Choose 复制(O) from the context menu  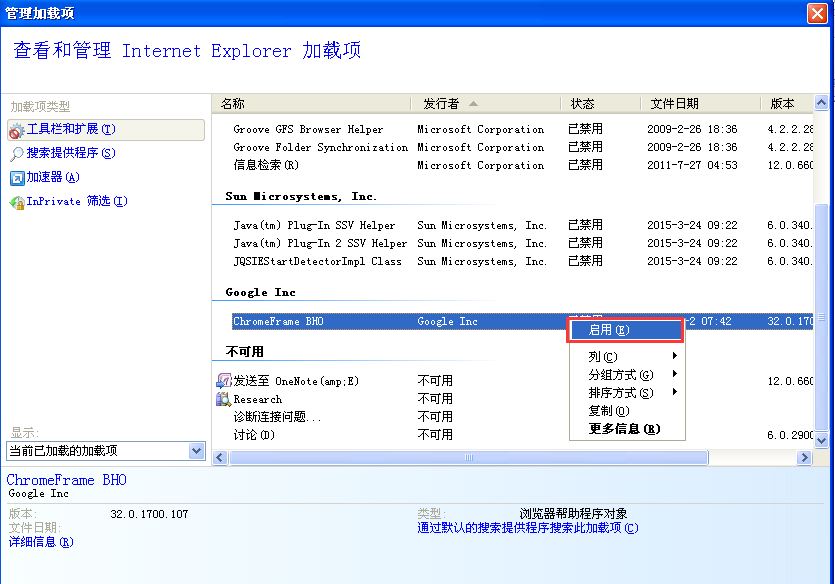point(627,411)
